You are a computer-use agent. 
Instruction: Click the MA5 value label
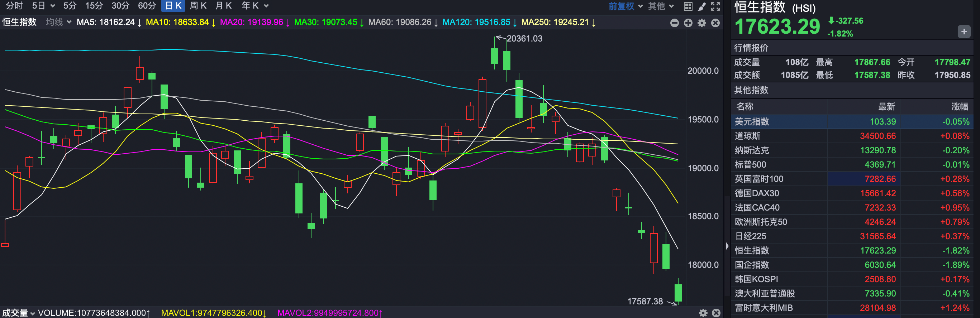(109, 22)
